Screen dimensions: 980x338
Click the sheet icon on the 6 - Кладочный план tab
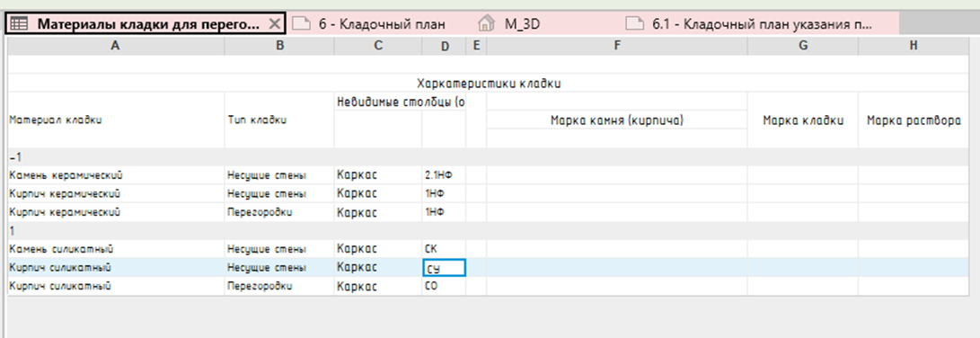click(302, 24)
